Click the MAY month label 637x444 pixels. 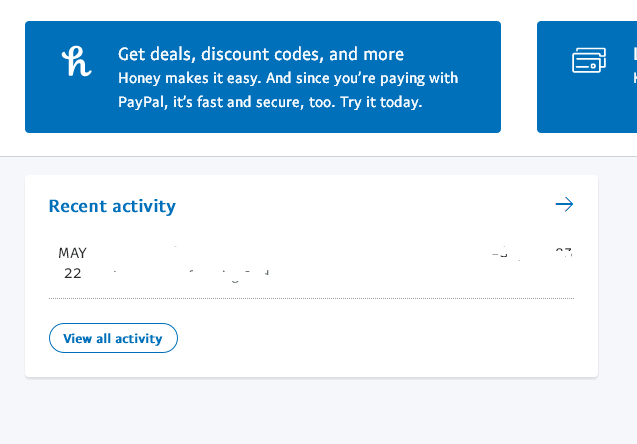click(x=72, y=253)
